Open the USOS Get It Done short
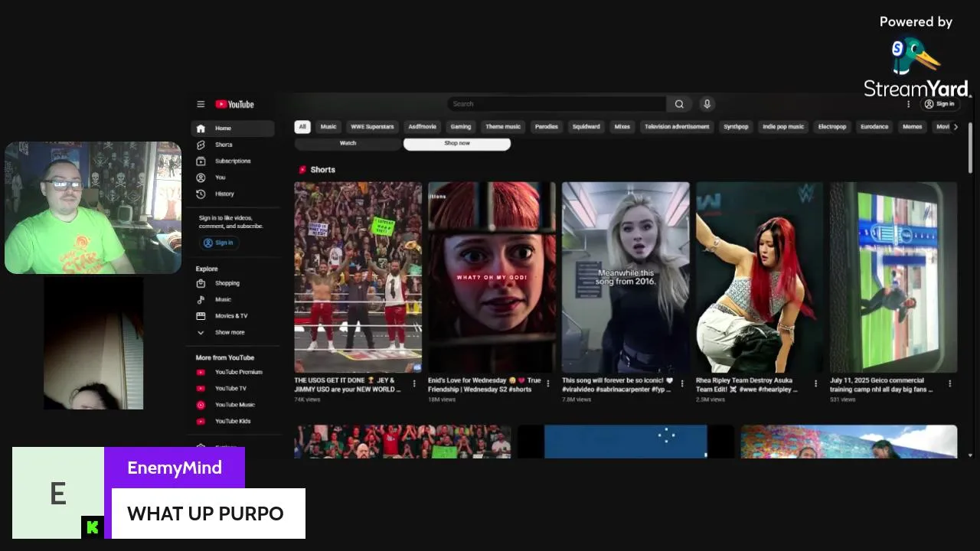980x551 pixels. point(358,277)
